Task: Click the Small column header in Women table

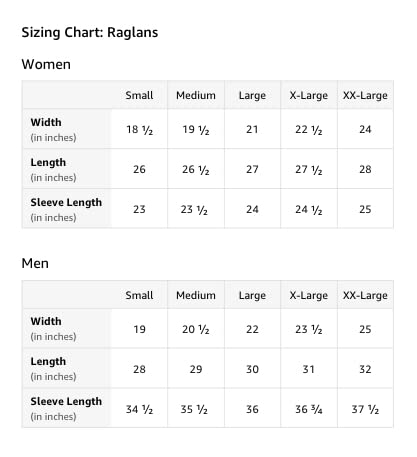Action: [x=139, y=95]
